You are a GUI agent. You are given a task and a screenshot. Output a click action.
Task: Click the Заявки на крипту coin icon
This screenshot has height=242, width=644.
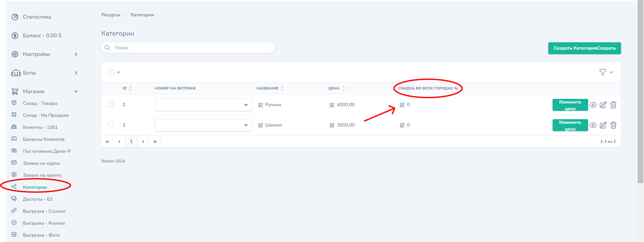[x=14, y=175]
